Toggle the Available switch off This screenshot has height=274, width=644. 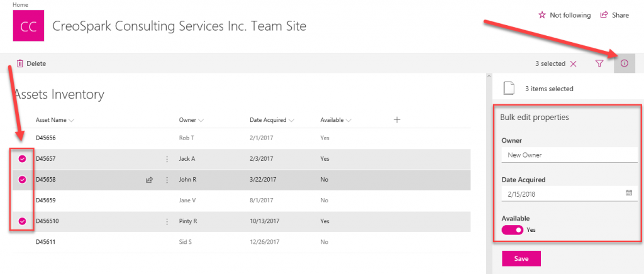tap(512, 230)
